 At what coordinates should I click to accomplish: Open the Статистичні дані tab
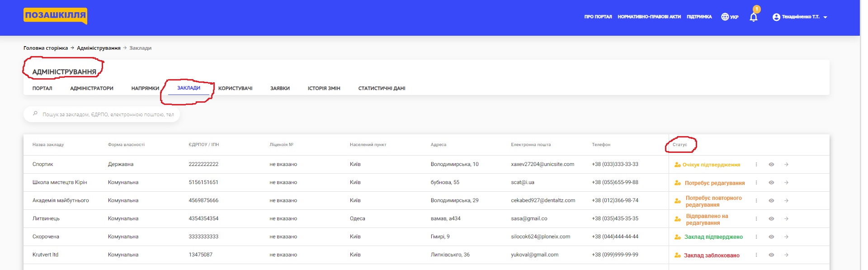click(x=382, y=89)
